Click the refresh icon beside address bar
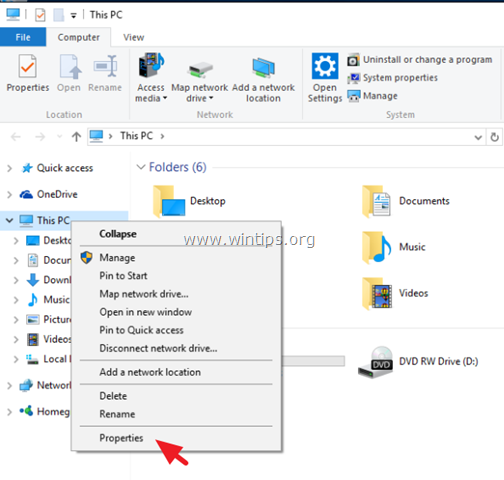 [495, 137]
